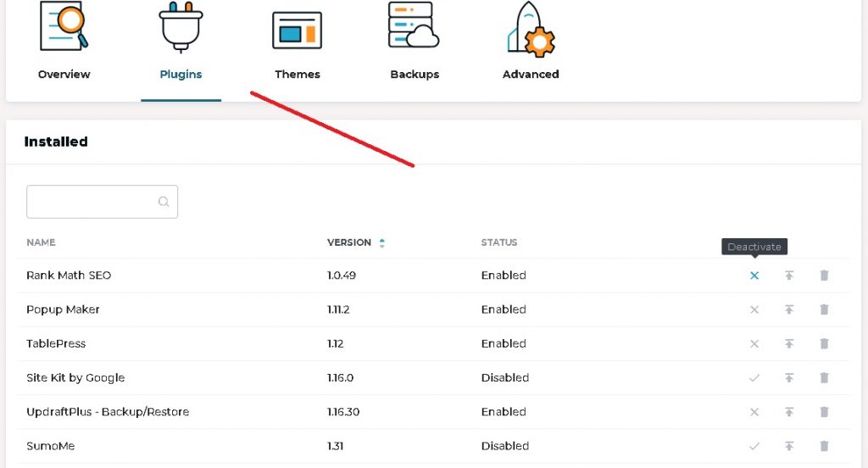Click the NAME column header

click(x=41, y=242)
